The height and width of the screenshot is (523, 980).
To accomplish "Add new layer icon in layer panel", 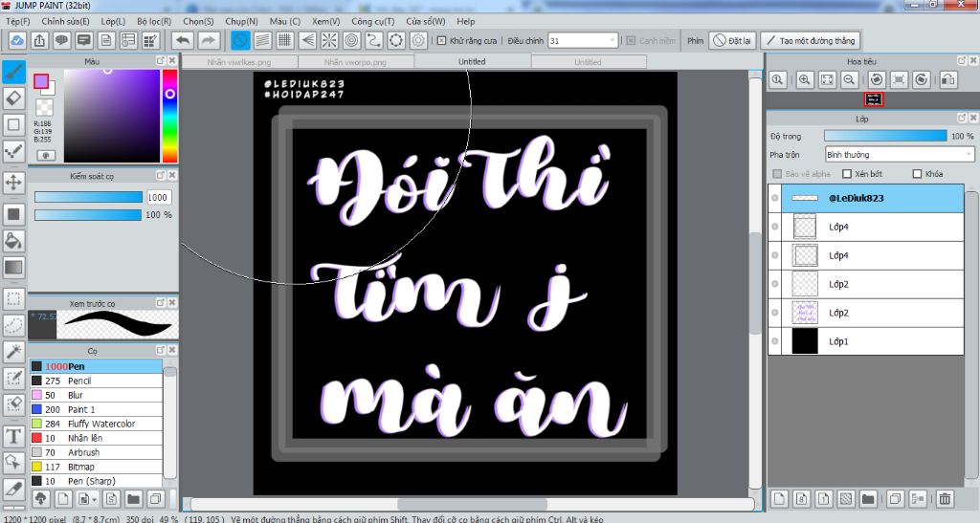I will pos(779,499).
